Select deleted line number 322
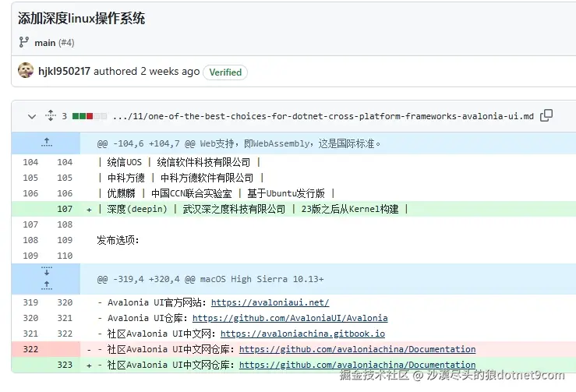576x392 pixels. [x=30, y=349]
